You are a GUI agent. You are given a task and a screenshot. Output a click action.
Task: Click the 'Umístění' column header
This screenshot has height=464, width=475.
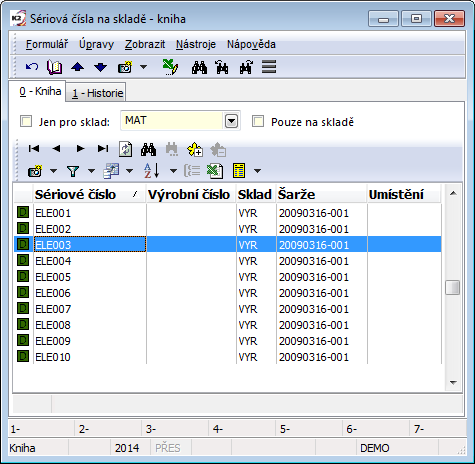click(x=404, y=194)
